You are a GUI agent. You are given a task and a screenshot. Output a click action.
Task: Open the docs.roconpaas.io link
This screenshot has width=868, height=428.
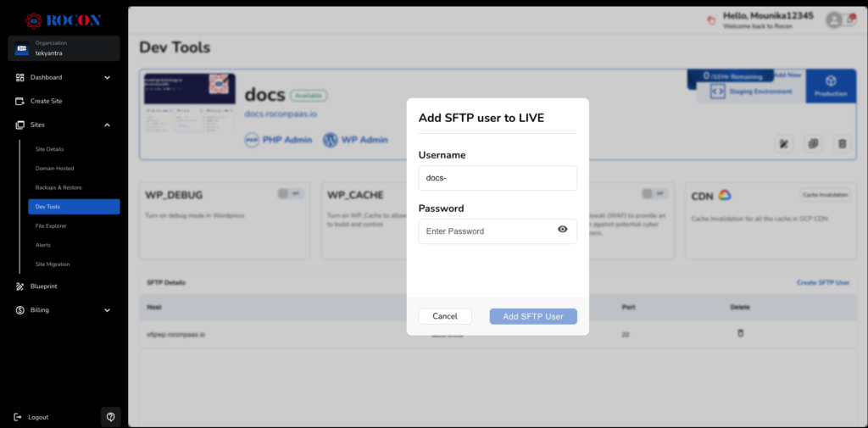(x=281, y=114)
